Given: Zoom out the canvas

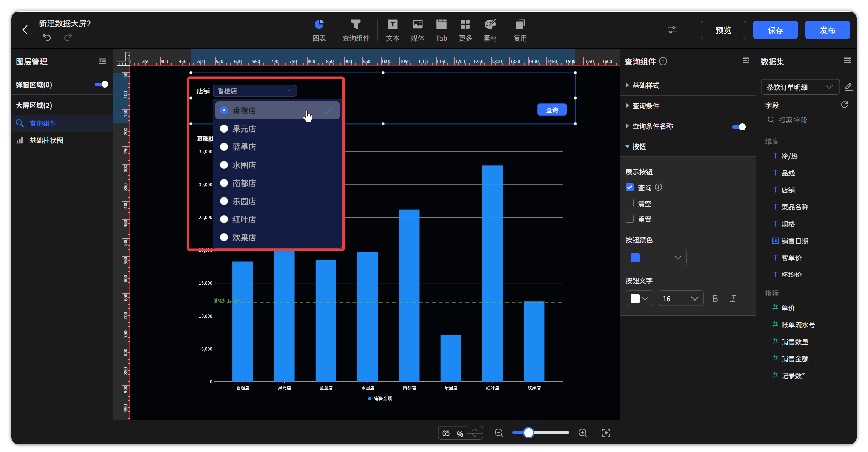Looking at the screenshot, I should tap(499, 433).
